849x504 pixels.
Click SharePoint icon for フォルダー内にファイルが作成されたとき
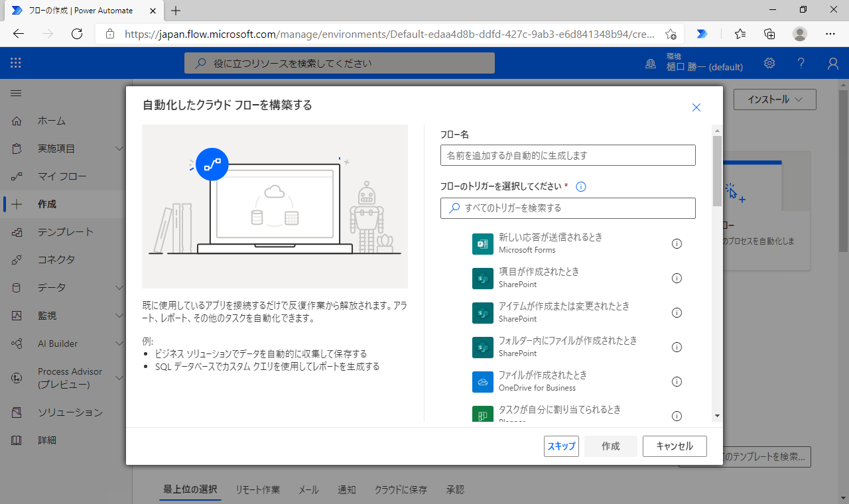tap(483, 347)
